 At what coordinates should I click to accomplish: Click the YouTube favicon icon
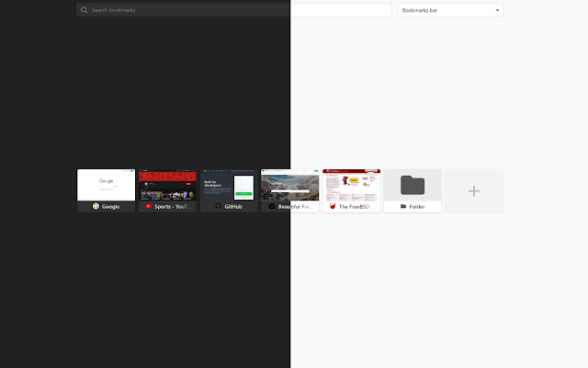148,206
